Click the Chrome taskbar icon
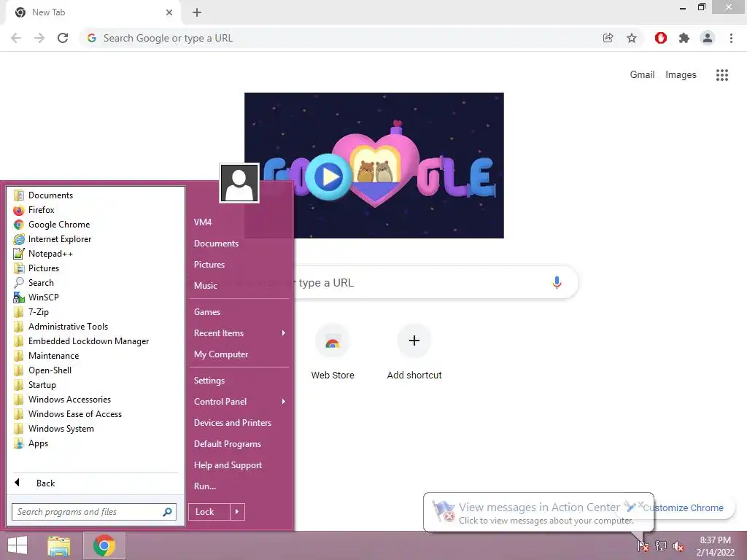 pos(104,545)
